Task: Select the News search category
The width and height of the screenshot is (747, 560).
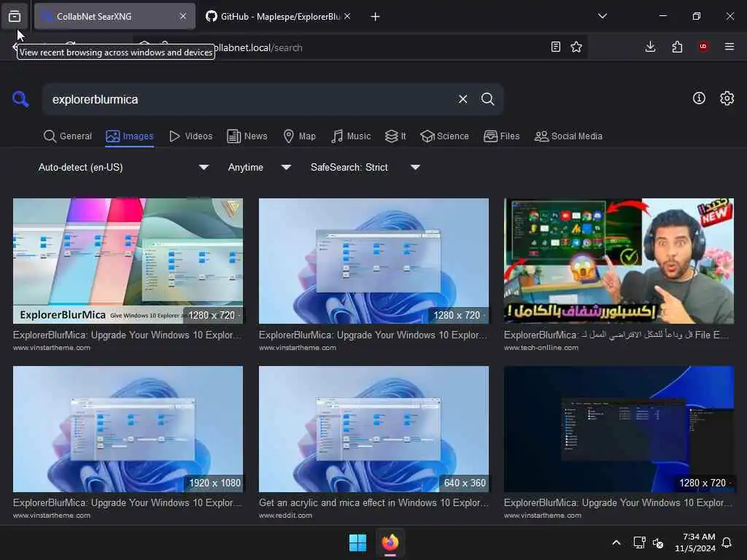Action: [247, 136]
